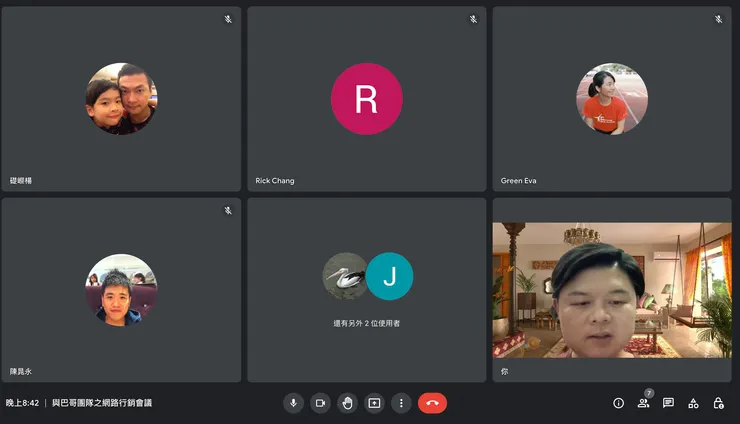Open host controls lock icon
The image size is (740, 424).
pyautogui.click(x=718, y=403)
